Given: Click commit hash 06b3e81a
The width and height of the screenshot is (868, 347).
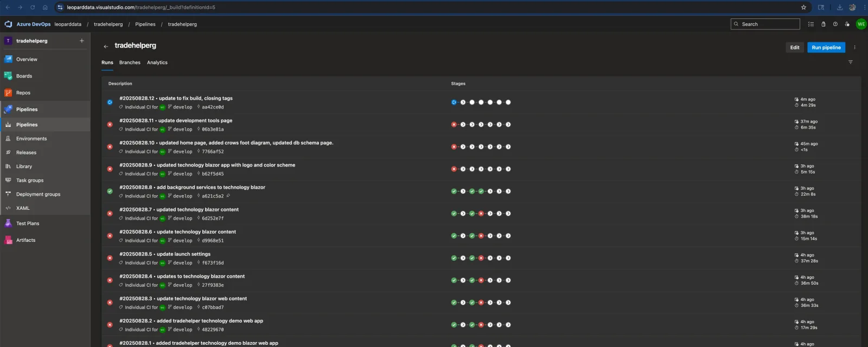Looking at the screenshot, I should [x=213, y=130].
